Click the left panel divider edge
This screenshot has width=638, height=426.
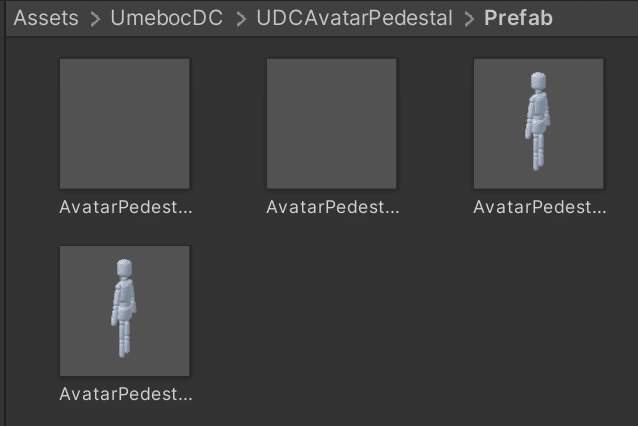tap(4, 213)
